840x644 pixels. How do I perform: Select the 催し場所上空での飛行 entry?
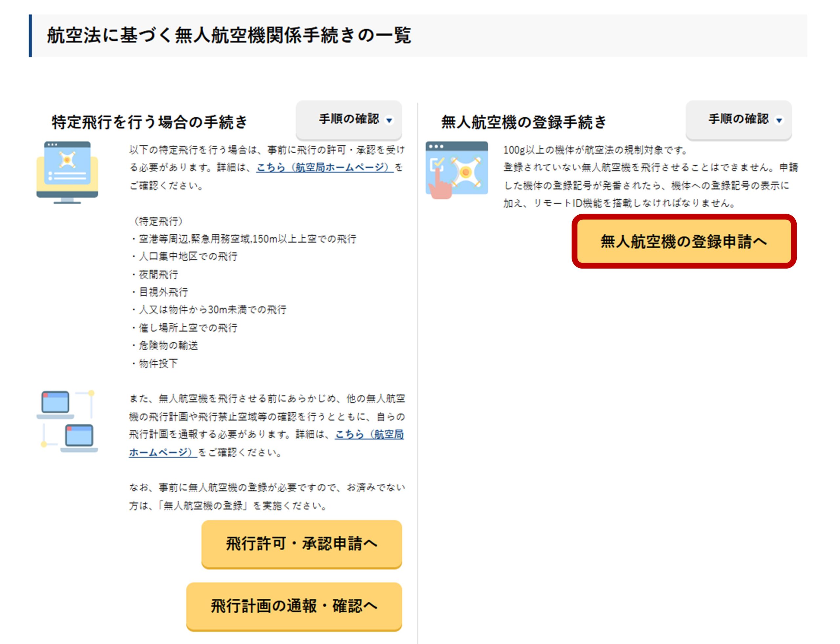pyautogui.click(x=188, y=328)
